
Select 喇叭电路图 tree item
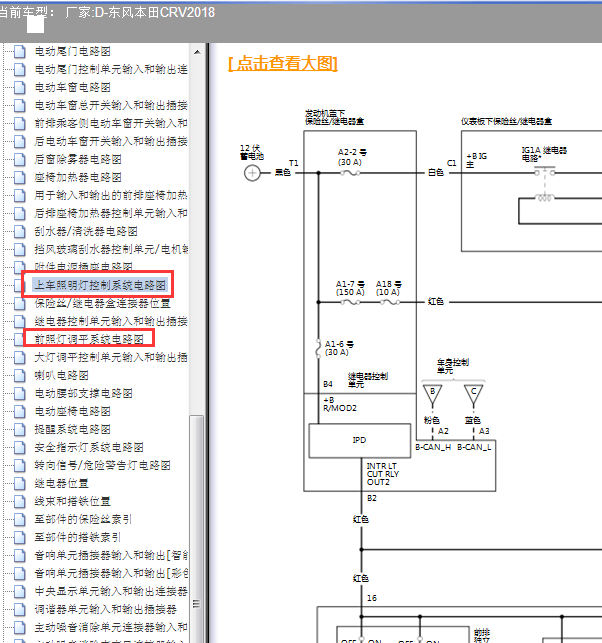(62, 375)
